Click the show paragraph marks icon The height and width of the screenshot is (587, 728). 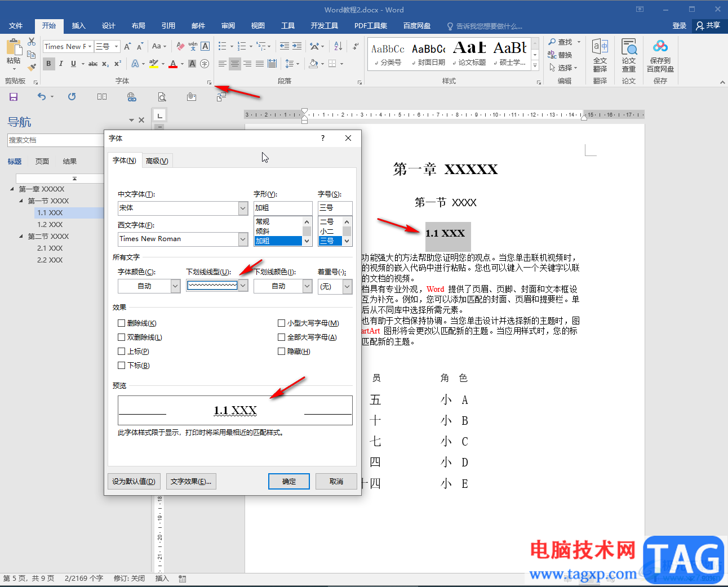[x=356, y=46]
